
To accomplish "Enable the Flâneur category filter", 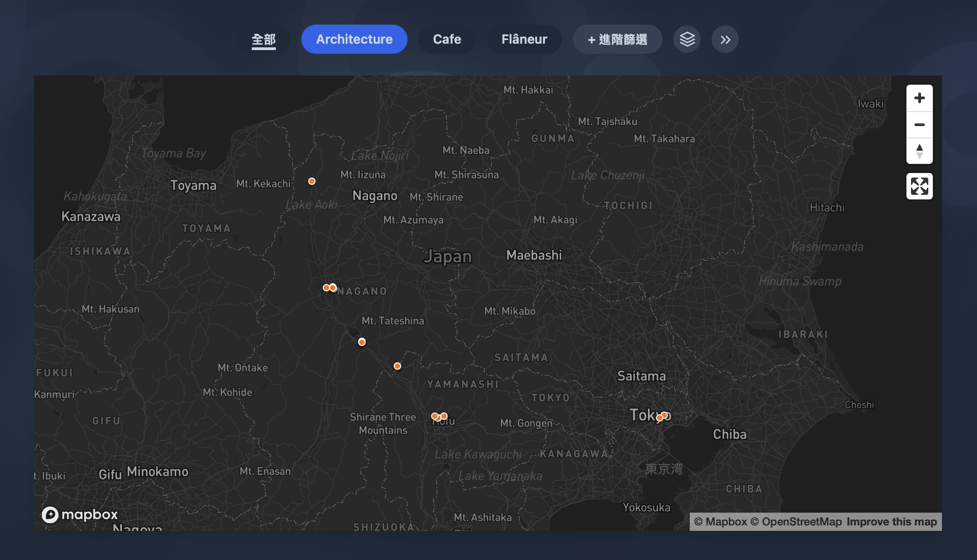I will coord(524,39).
